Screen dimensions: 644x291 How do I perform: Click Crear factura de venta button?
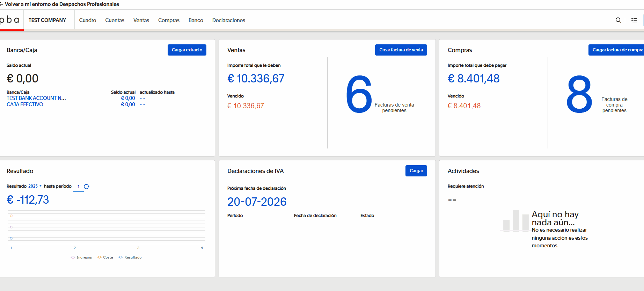(401, 50)
